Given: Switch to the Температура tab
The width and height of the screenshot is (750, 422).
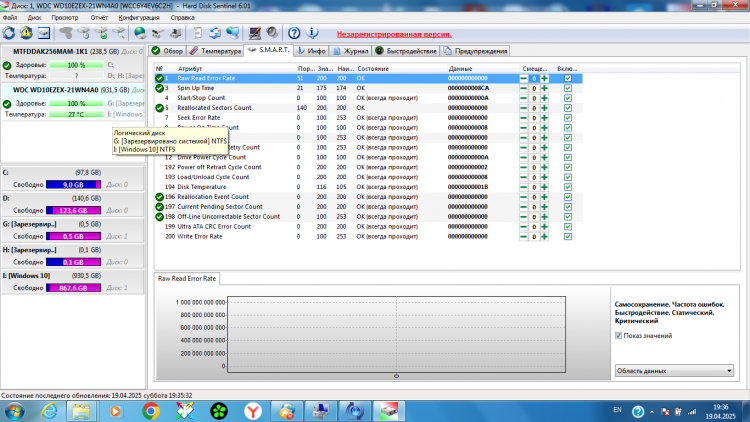Looking at the screenshot, I should tap(215, 51).
